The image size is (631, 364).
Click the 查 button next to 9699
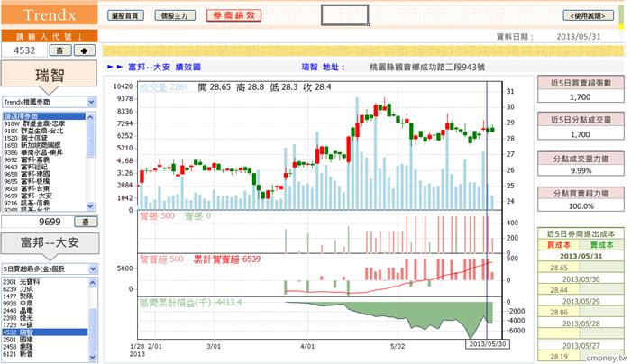pos(84,221)
